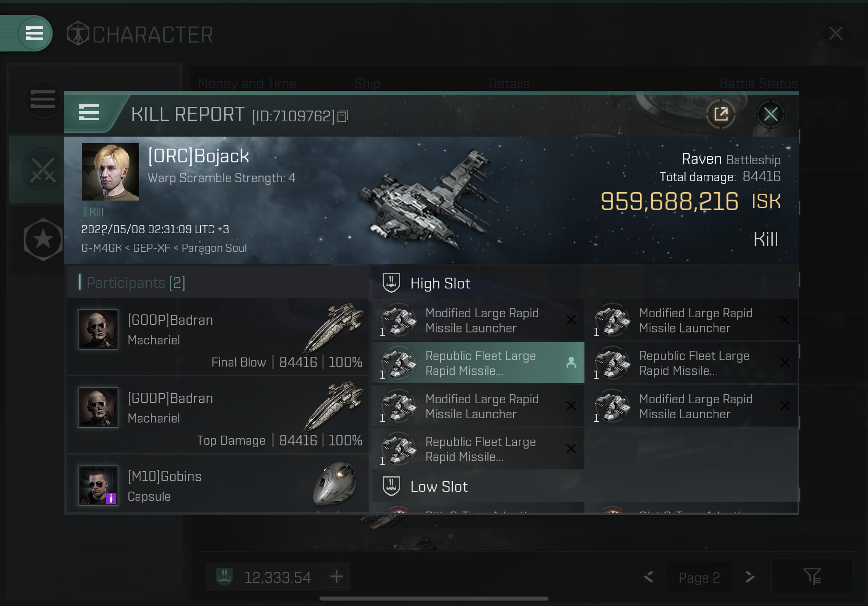The image size is (868, 606).
Task: Select the crossed swords combat sidebar icon
Action: pyautogui.click(x=43, y=170)
